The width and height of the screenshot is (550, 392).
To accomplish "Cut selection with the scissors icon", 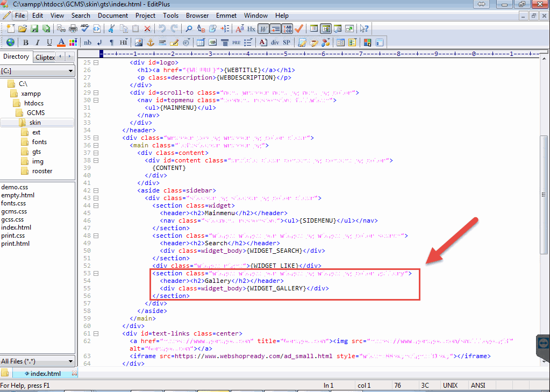I will point(111,28).
